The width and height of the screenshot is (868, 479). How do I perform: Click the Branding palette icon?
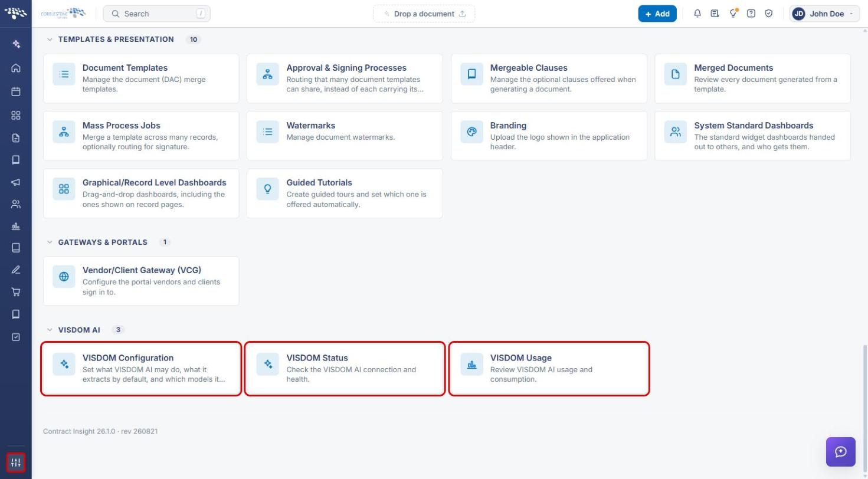471,132
